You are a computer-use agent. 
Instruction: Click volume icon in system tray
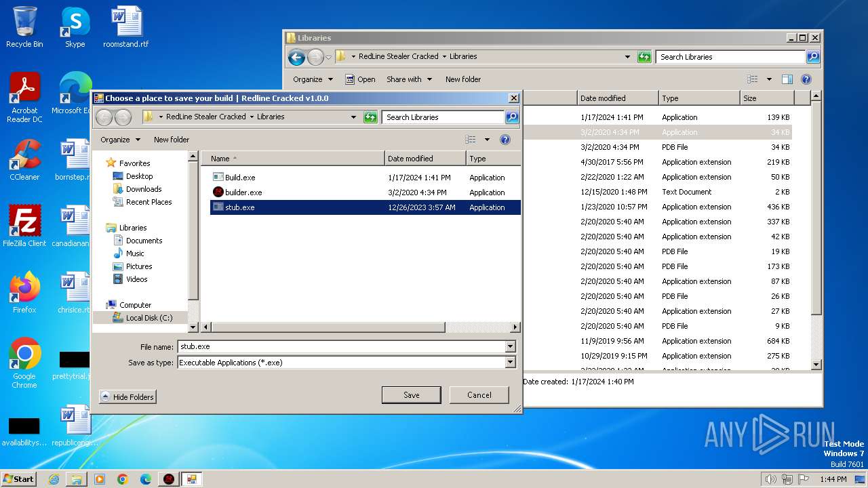coord(770,479)
